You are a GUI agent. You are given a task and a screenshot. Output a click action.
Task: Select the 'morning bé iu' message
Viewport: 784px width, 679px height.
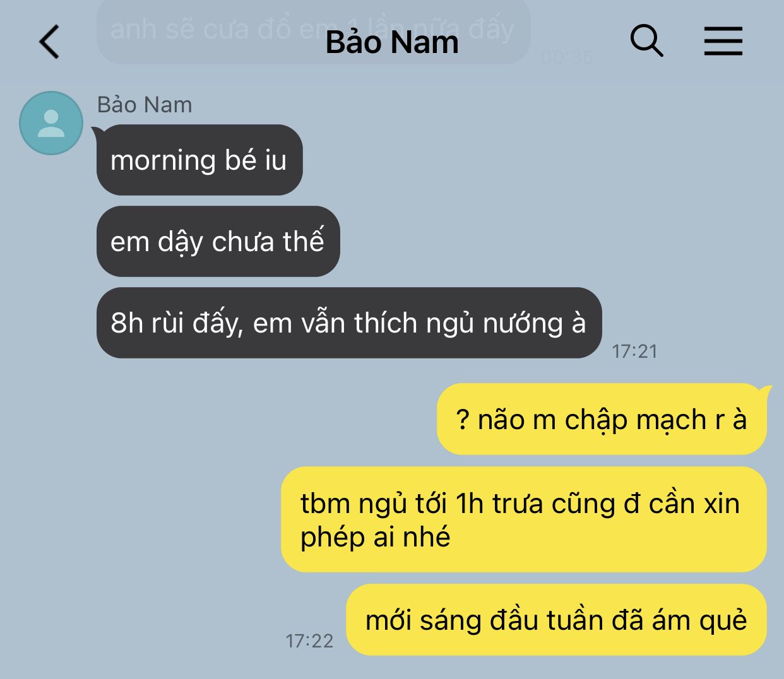(199, 160)
